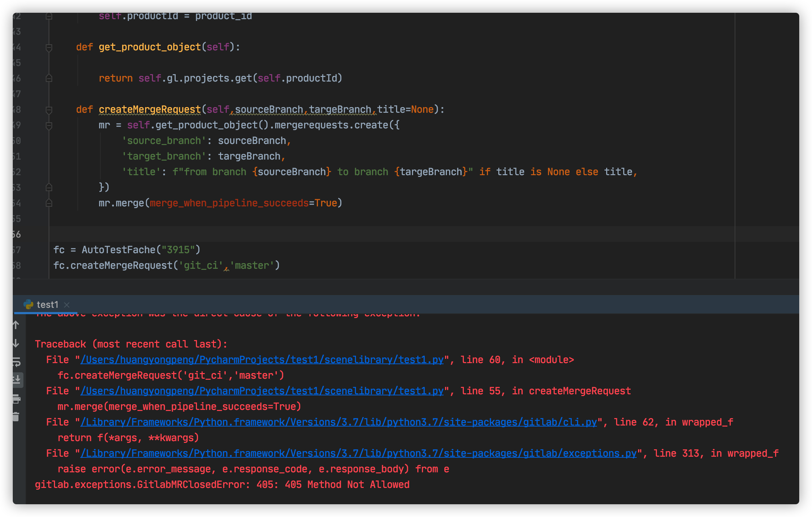Toggle soft wraps for the console output

[x=16, y=362]
